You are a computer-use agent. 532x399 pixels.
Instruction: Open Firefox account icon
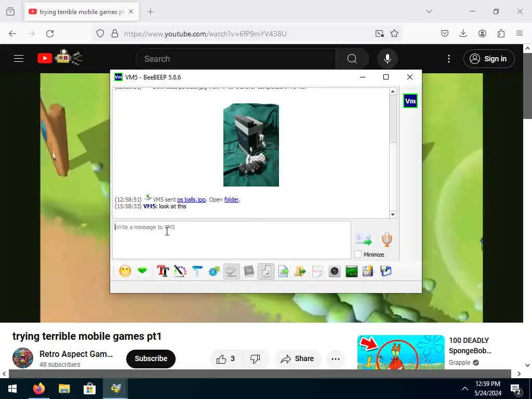482,33
